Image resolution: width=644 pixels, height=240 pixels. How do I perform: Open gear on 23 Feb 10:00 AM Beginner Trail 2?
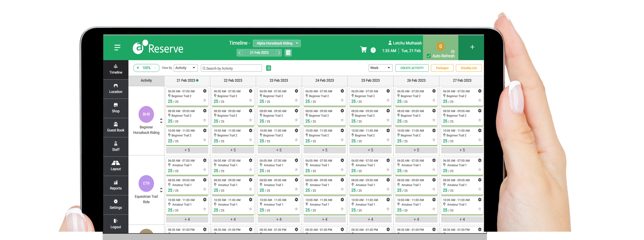click(296, 131)
